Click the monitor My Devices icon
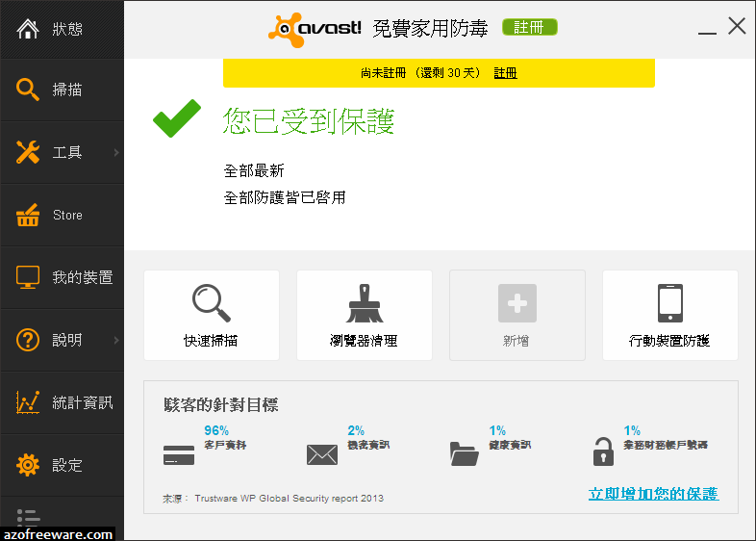The height and width of the screenshot is (541, 756). point(28,277)
